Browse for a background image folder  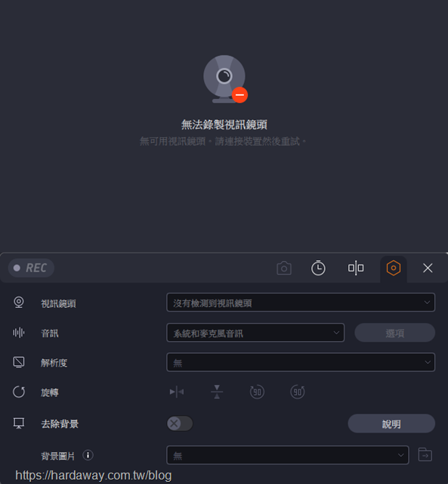click(x=425, y=455)
